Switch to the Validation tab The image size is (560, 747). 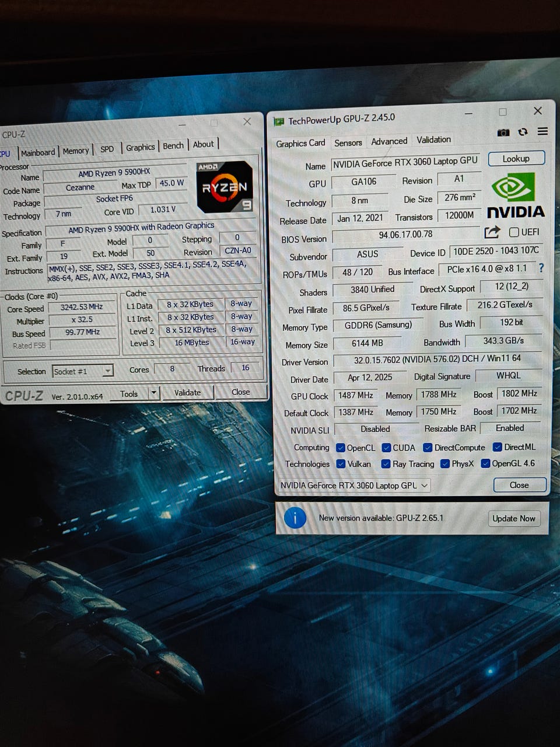tap(433, 140)
